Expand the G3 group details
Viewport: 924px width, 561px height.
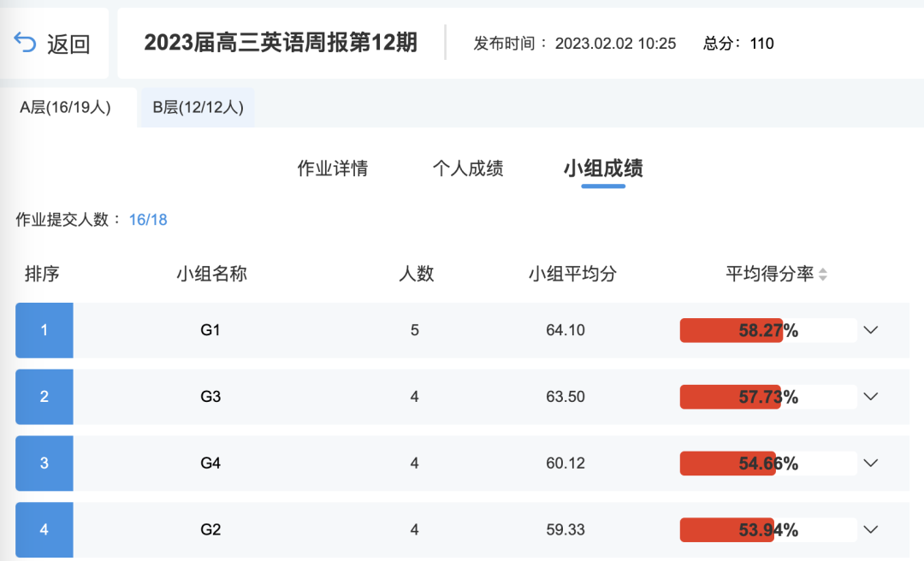point(871,396)
